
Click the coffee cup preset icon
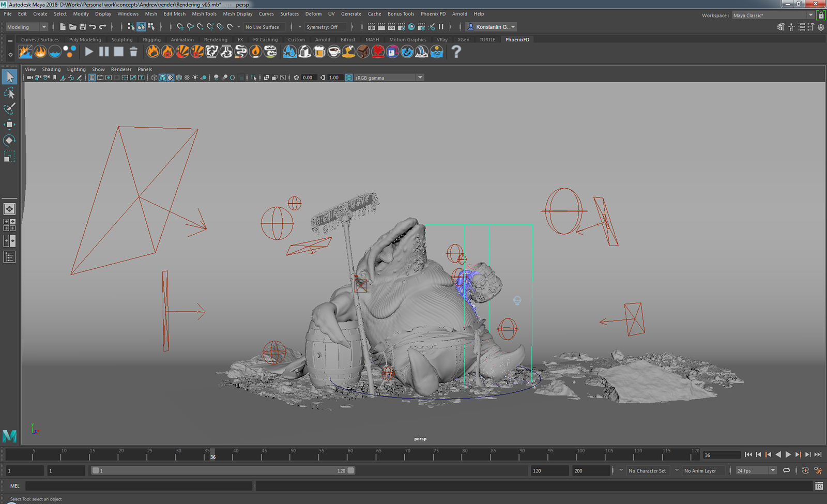click(x=334, y=52)
